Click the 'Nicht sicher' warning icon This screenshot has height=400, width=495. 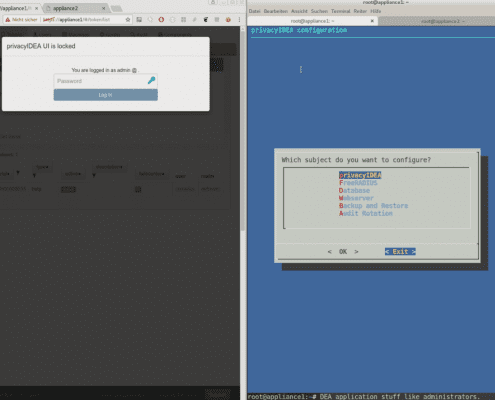point(8,20)
